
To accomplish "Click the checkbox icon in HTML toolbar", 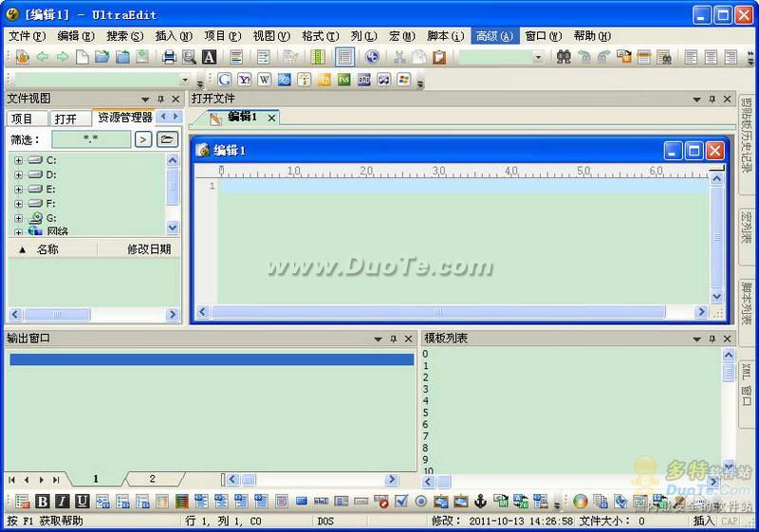I will 401,502.
